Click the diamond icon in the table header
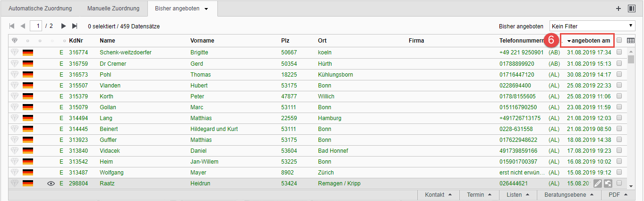644x201 pixels. point(15,41)
